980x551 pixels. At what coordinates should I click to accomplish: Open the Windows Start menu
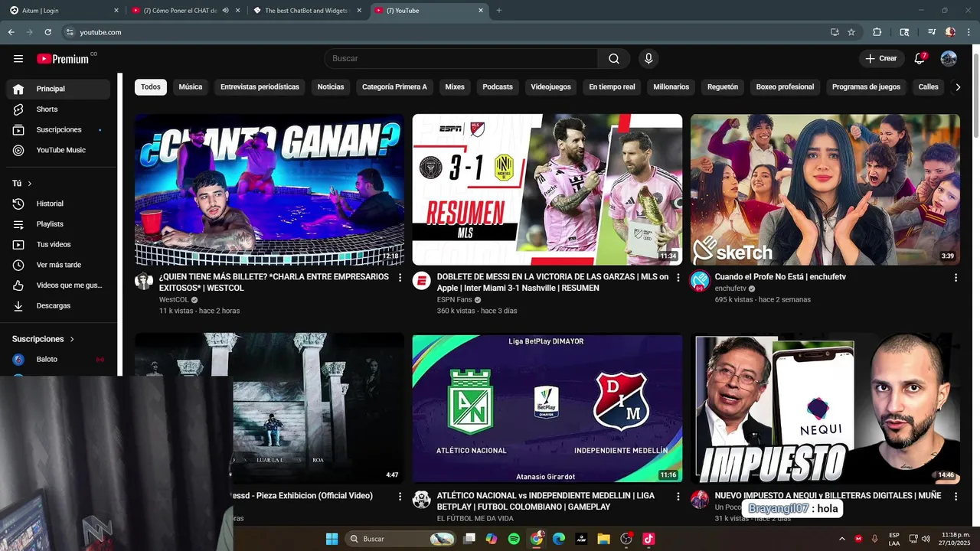pyautogui.click(x=332, y=539)
